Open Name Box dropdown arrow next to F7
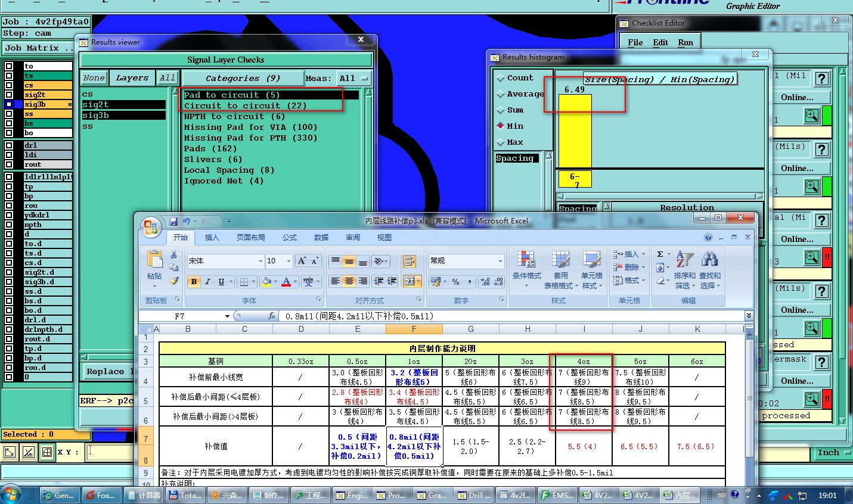 (227, 316)
